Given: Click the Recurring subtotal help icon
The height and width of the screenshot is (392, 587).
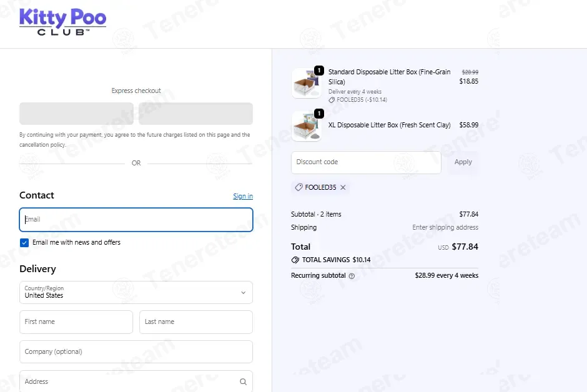Looking at the screenshot, I should point(352,276).
